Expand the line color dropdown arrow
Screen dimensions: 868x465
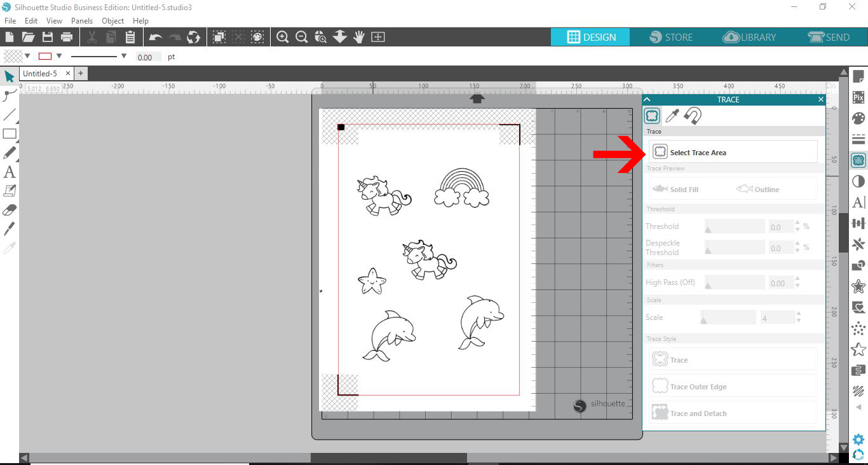coord(59,57)
